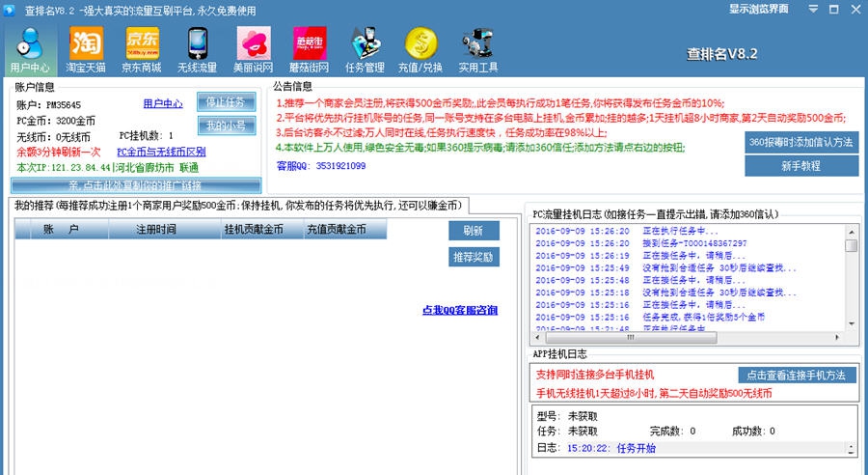
Task: Click the PC log vertical scrollbar thumb
Action: tap(852, 245)
